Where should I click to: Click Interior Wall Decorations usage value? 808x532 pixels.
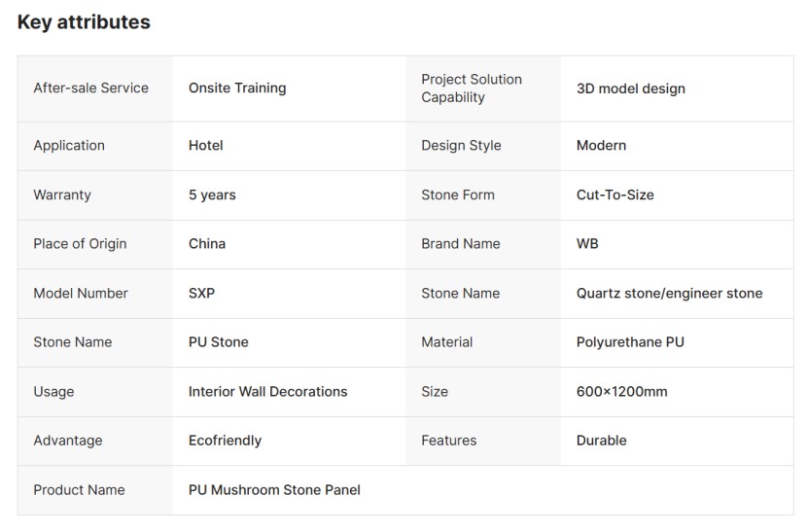click(x=267, y=391)
